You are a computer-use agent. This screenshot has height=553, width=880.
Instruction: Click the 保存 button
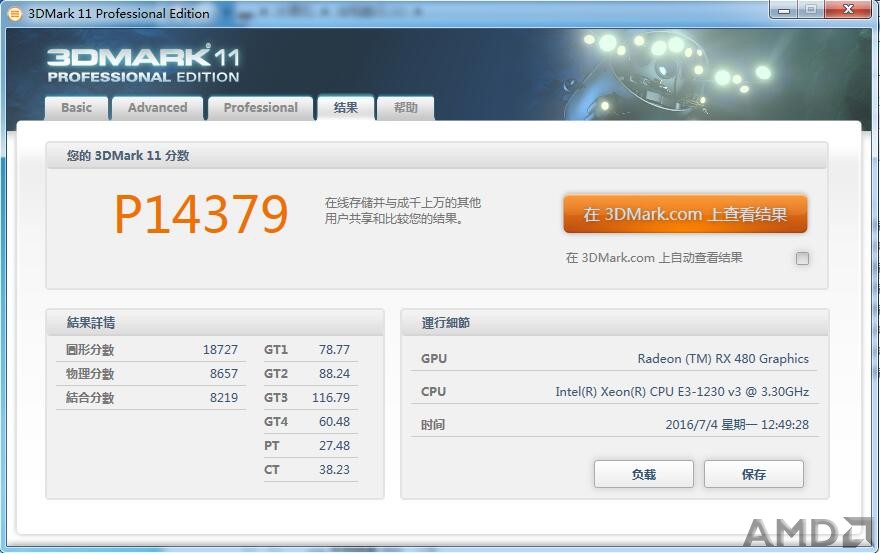(754, 474)
